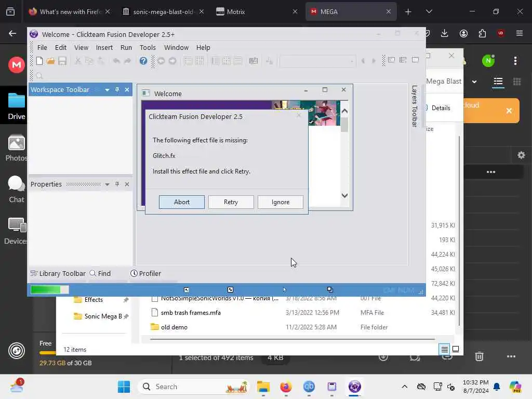532x399 pixels.
Task: Open the Help menu
Action: click(203, 47)
